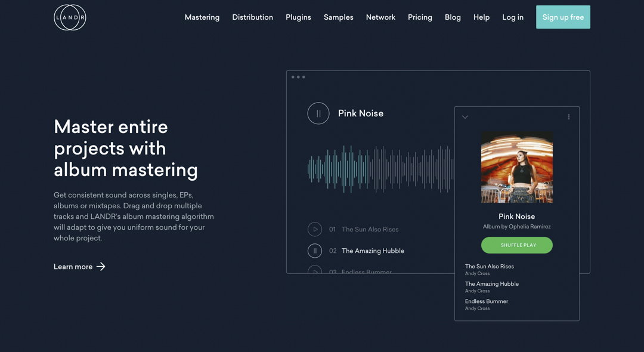Select The Amazing Hubble in album card

tap(491, 287)
